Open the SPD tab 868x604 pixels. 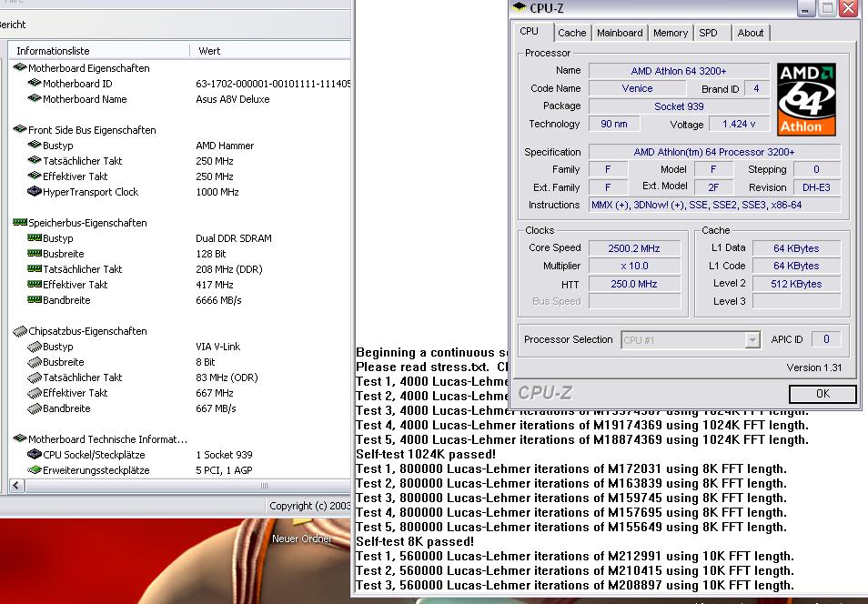(x=708, y=33)
